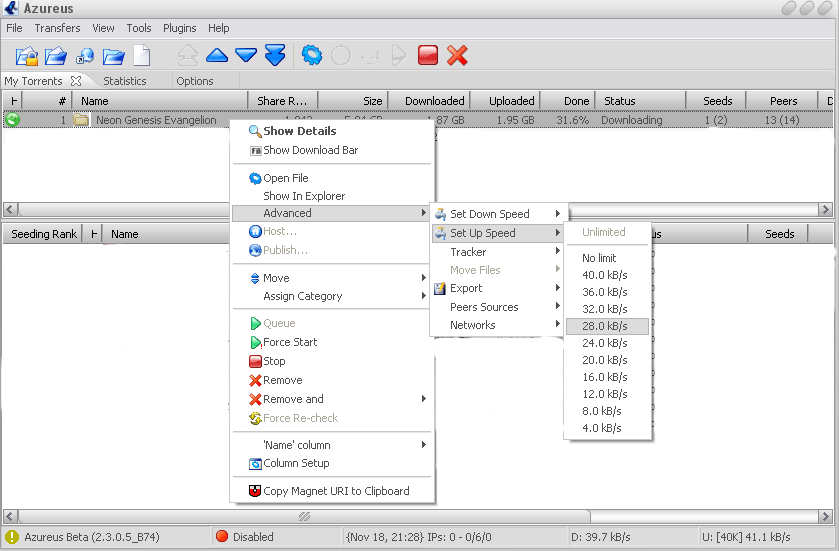Click the blue move up triangle icon
This screenshot has width=839, height=551.
coord(217,55)
